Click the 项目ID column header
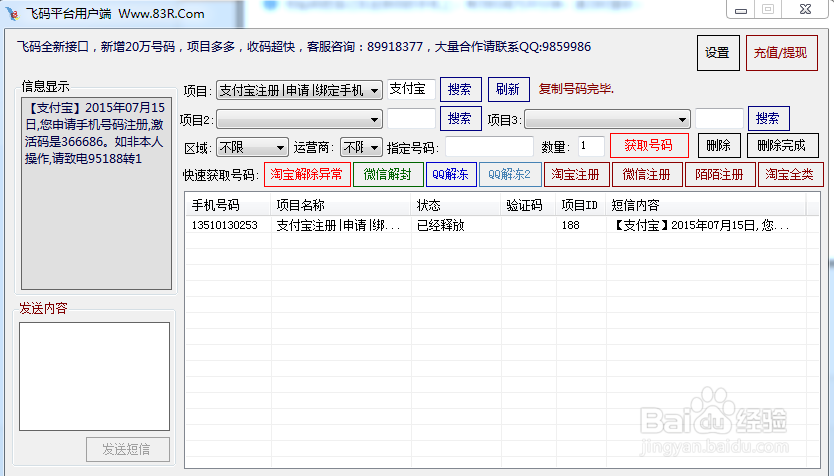This screenshot has height=476, width=834. [x=581, y=205]
